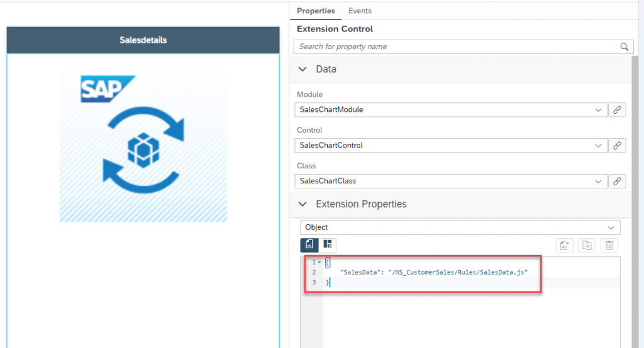Open the Class dropdown showing SalesChartClass
The image size is (644, 348).
[x=450, y=182]
